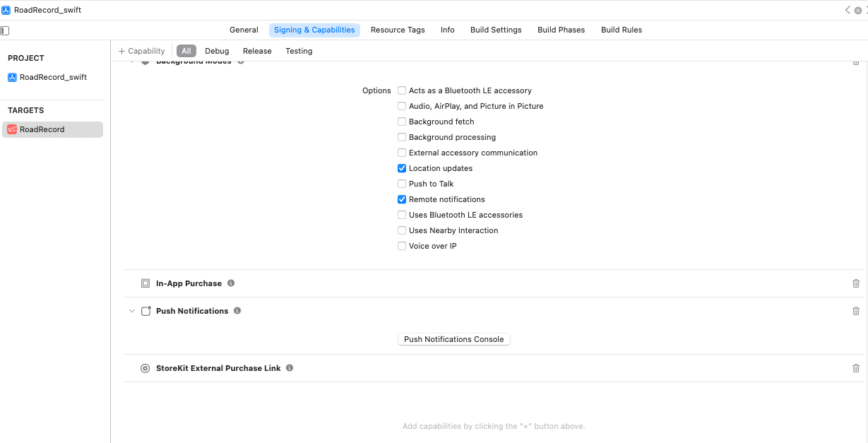Click the + Capability button
This screenshot has height=443, width=868.
click(x=141, y=51)
